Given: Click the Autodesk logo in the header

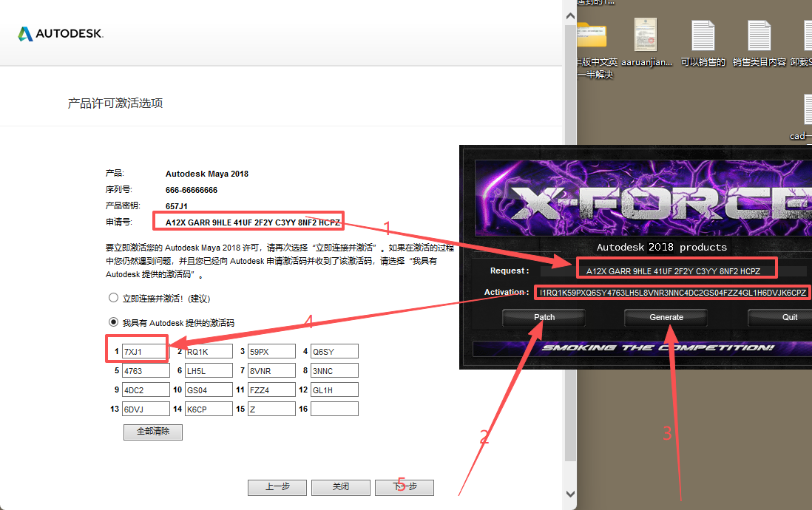Looking at the screenshot, I should tap(61, 34).
